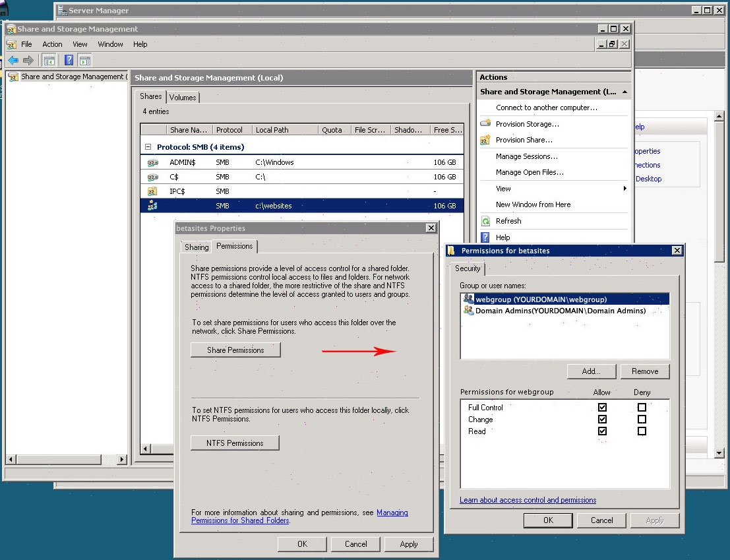Click Cancel in Permissions for betasites dialog
The width and height of the screenshot is (730, 560).
pyautogui.click(x=601, y=520)
